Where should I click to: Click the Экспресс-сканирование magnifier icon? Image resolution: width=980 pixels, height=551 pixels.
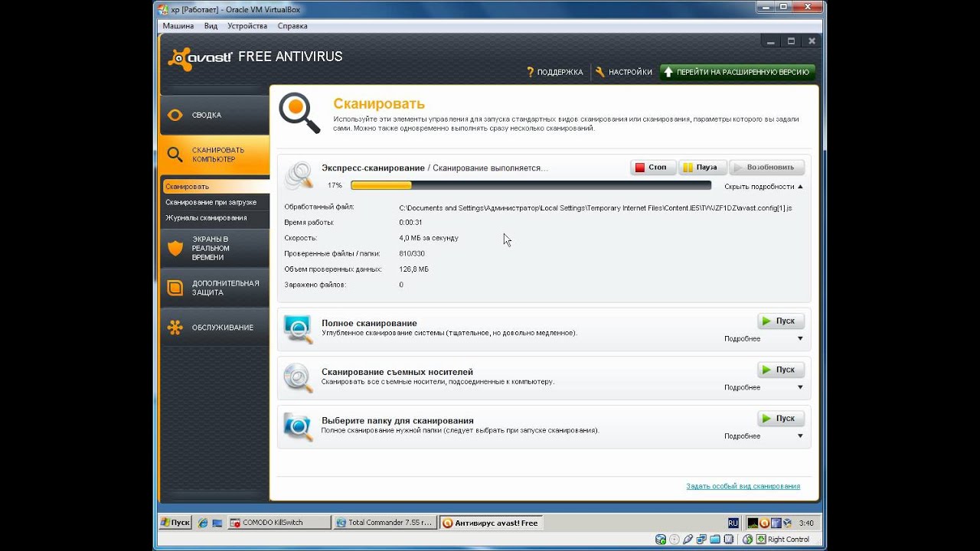coord(299,175)
